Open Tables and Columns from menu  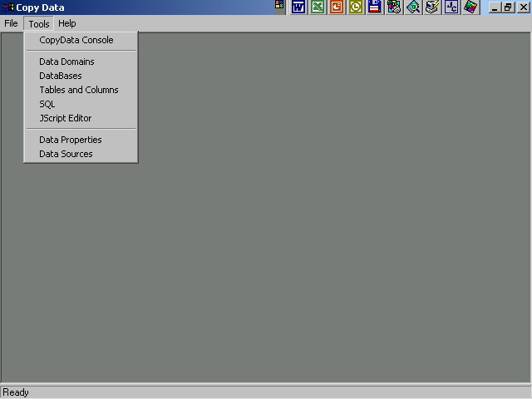[81, 90]
